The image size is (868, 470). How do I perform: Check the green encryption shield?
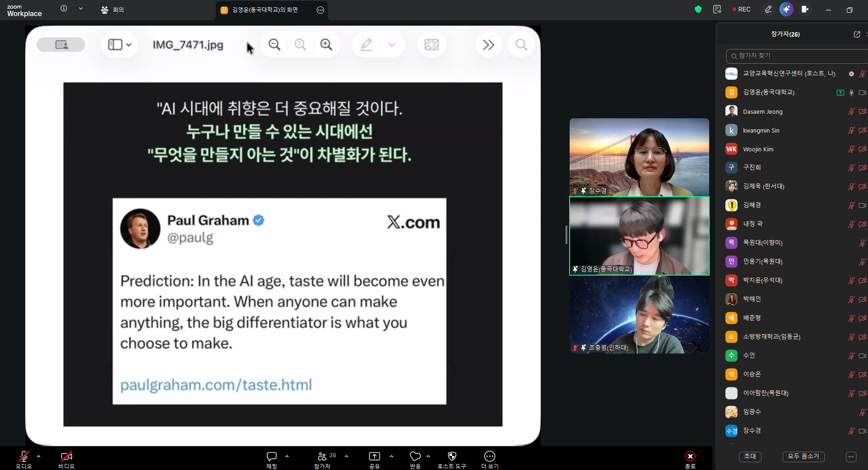tap(698, 9)
